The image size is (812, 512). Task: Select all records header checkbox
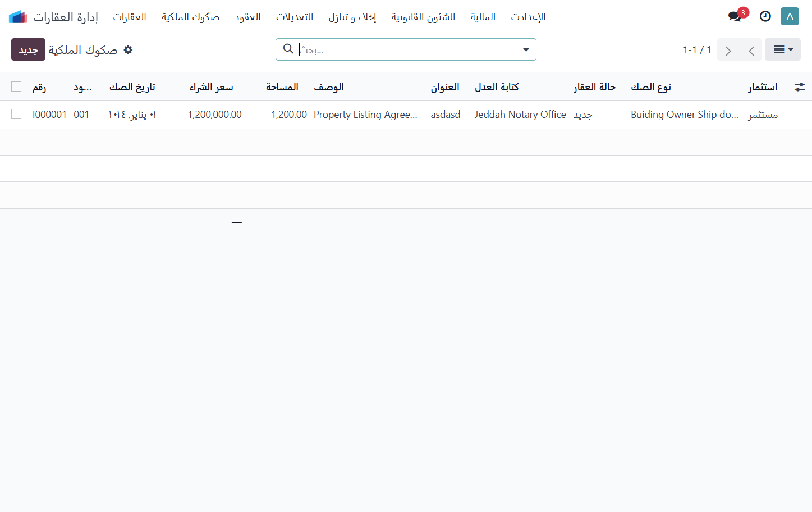(x=16, y=86)
